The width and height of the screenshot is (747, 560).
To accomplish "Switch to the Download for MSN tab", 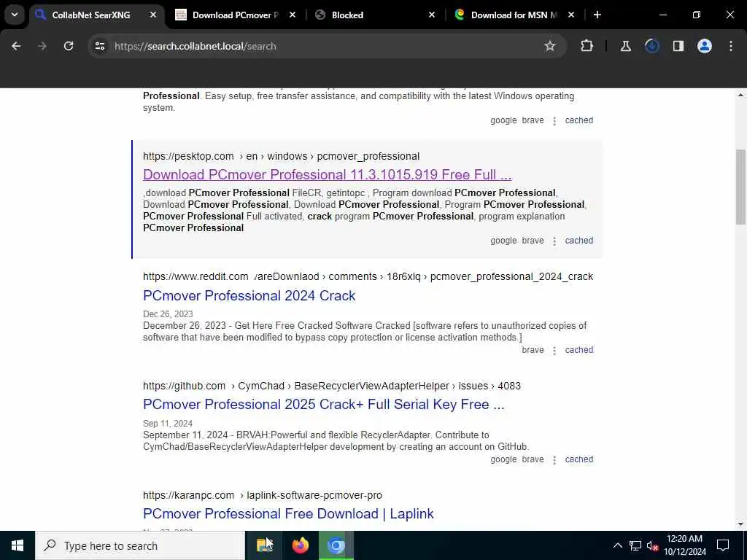I will (514, 15).
